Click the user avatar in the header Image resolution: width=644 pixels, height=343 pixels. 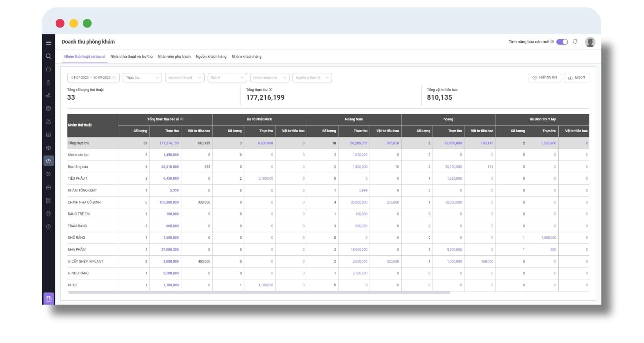590,42
